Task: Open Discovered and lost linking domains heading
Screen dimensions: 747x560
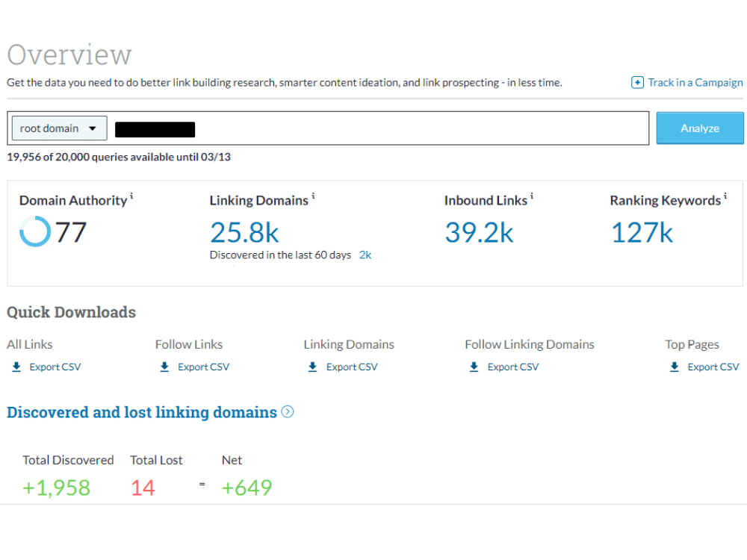Action: (141, 412)
